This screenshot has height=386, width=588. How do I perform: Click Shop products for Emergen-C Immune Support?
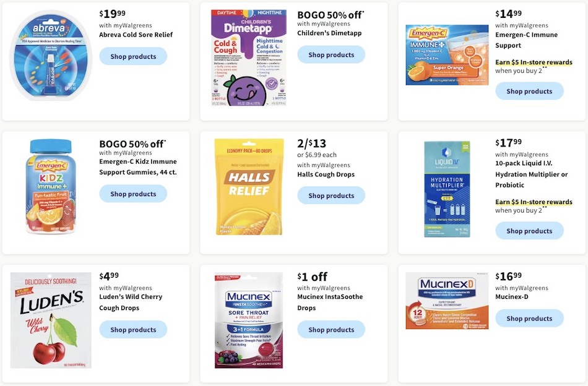[529, 91]
